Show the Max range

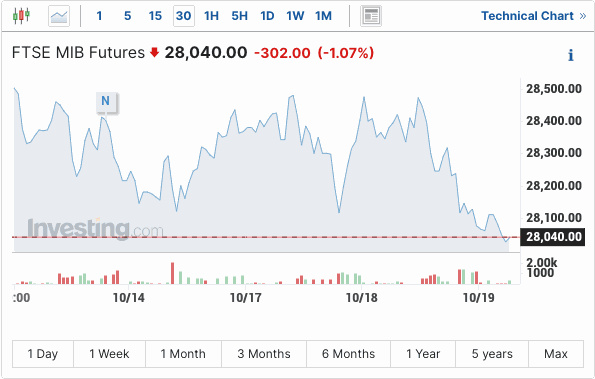(556, 354)
